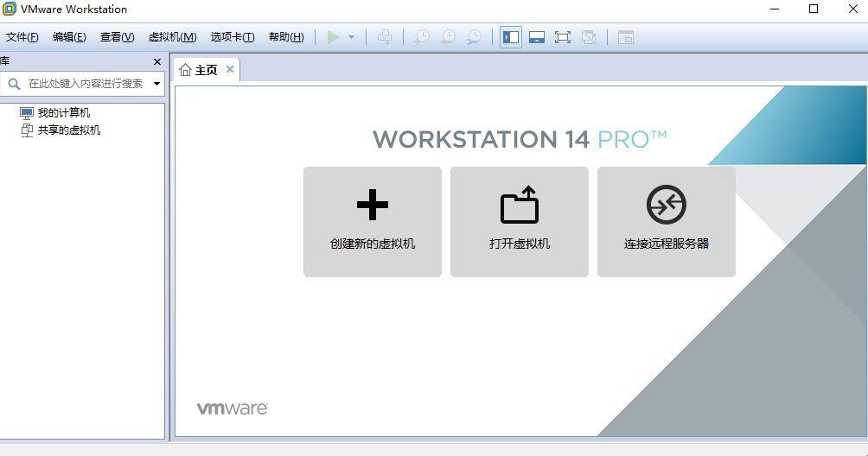Open the 查看(V) menu

coord(117,37)
